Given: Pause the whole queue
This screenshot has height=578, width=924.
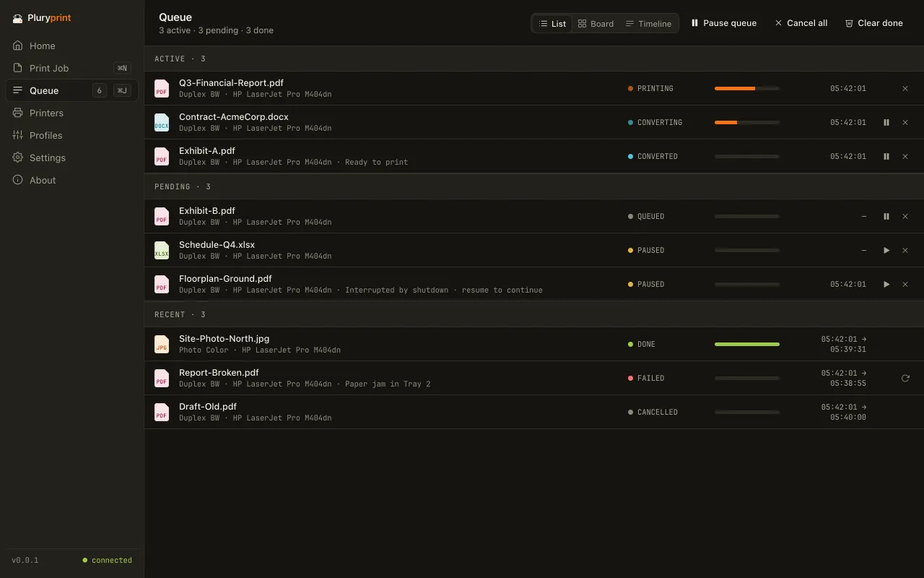Looking at the screenshot, I should [723, 23].
